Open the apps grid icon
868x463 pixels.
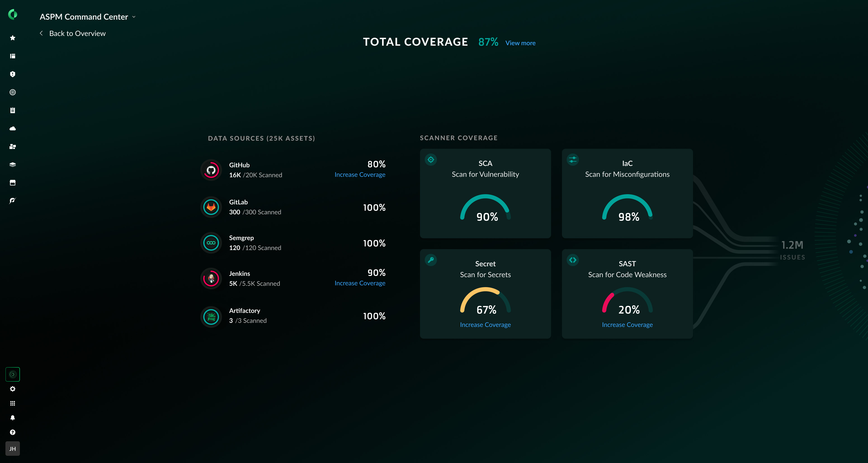click(12, 403)
